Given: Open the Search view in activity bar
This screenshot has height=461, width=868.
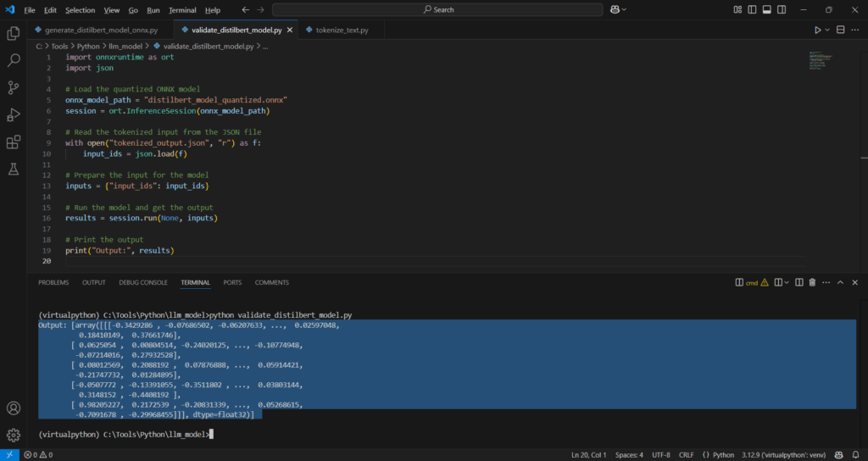Looking at the screenshot, I should point(14,60).
